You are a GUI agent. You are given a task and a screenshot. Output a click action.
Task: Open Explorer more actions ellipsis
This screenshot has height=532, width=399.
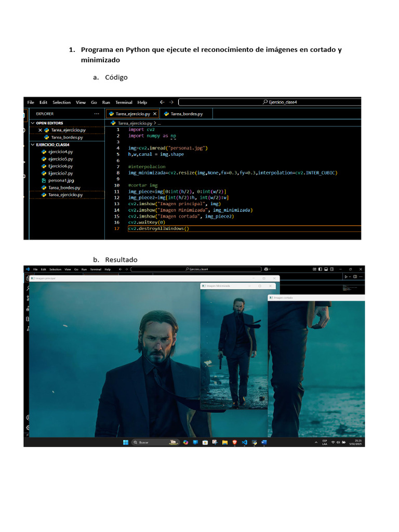point(97,114)
